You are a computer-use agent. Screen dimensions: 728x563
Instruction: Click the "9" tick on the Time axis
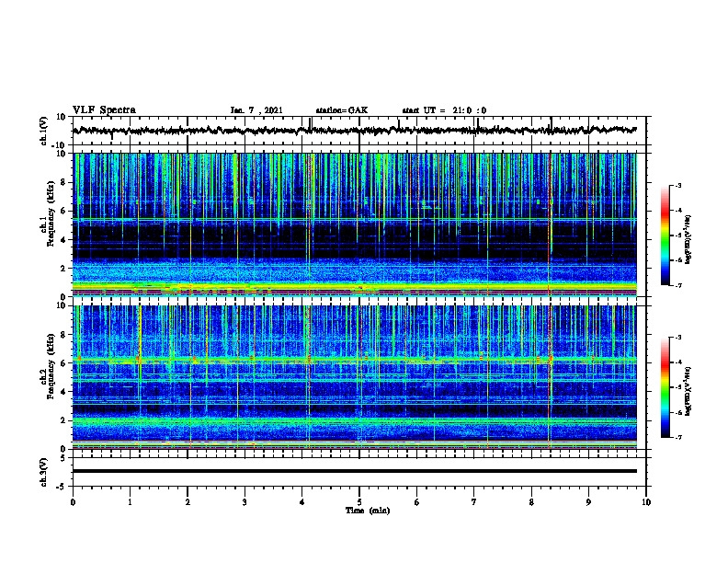(588, 502)
